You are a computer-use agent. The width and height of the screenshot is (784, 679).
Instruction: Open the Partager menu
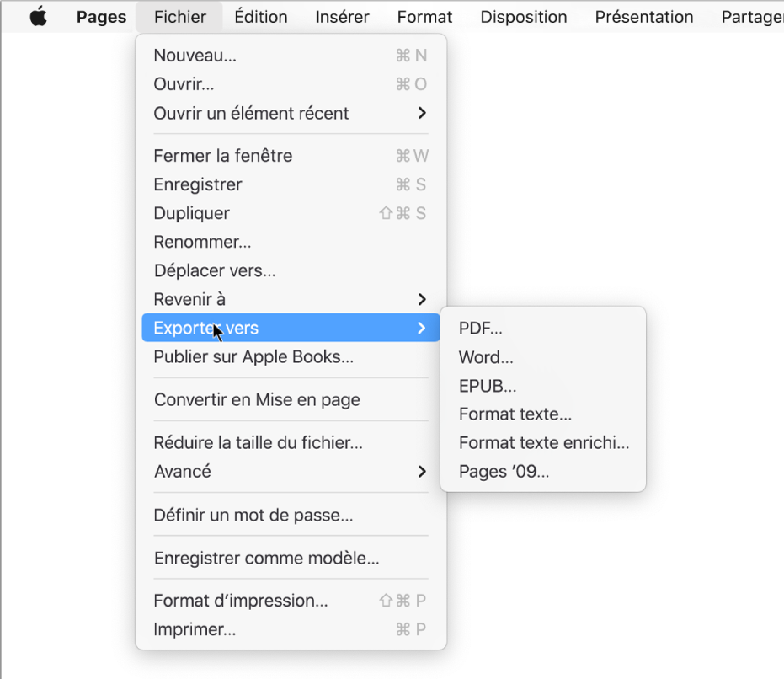752,17
